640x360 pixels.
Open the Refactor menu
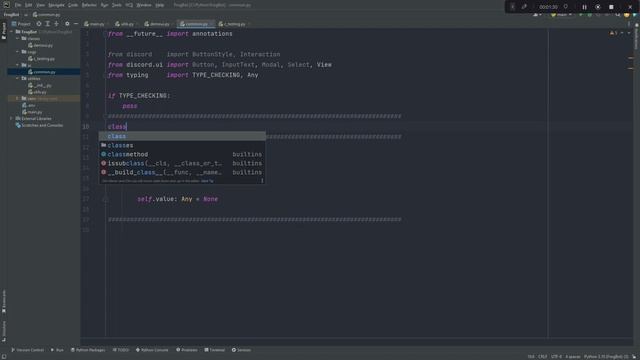[89, 5]
